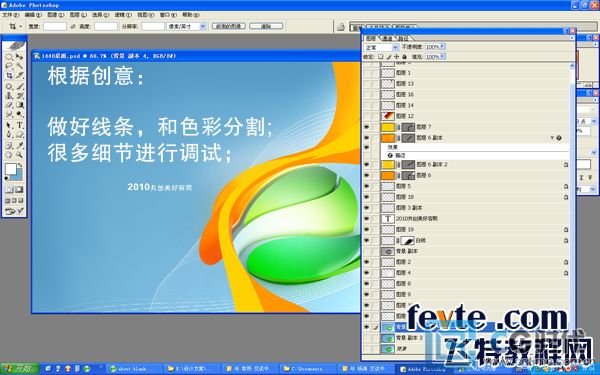Image resolution: width=600 pixels, height=375 pixels.
Task: Select the Type tool
Action: coord(20,125)
